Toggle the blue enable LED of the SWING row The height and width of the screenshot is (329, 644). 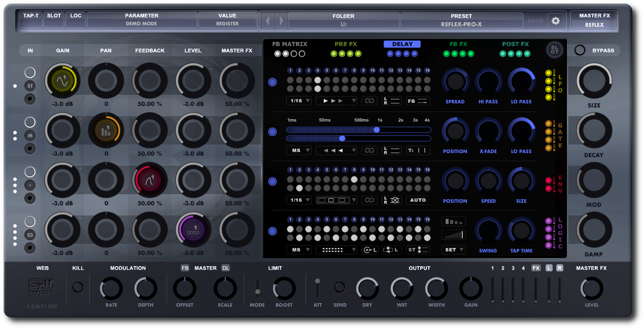[x=273, y=231]
